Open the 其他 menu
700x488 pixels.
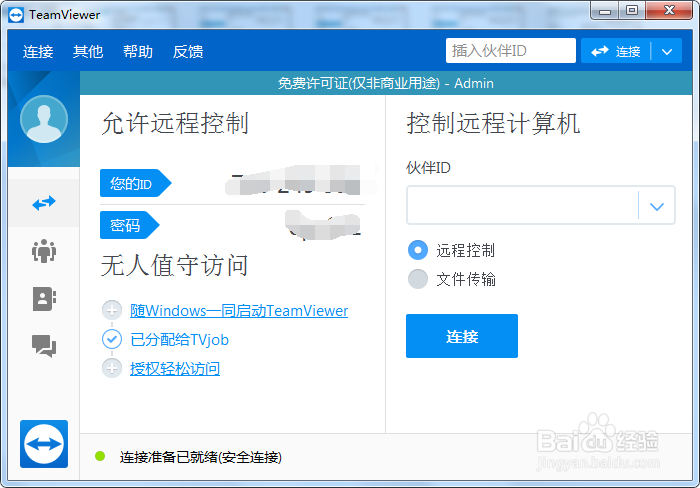(88, 52)
